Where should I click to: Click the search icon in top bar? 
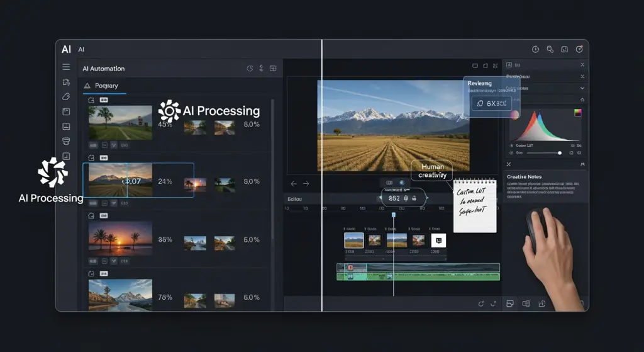pos(550,49)
